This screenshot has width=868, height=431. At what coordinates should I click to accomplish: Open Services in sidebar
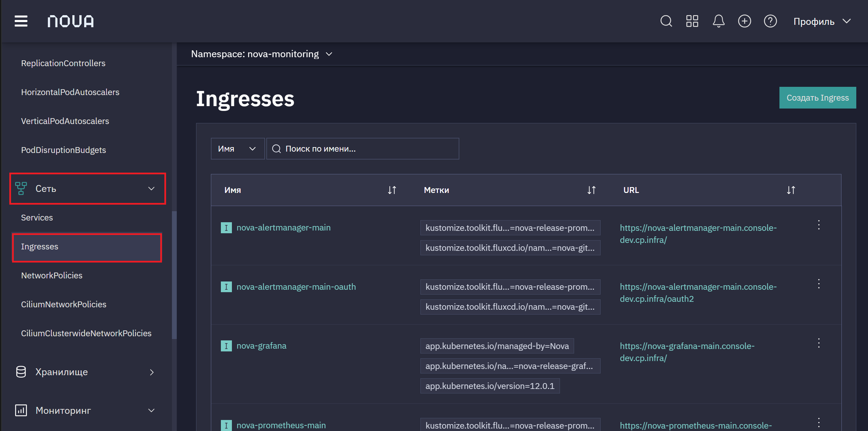tap(37, 217)
